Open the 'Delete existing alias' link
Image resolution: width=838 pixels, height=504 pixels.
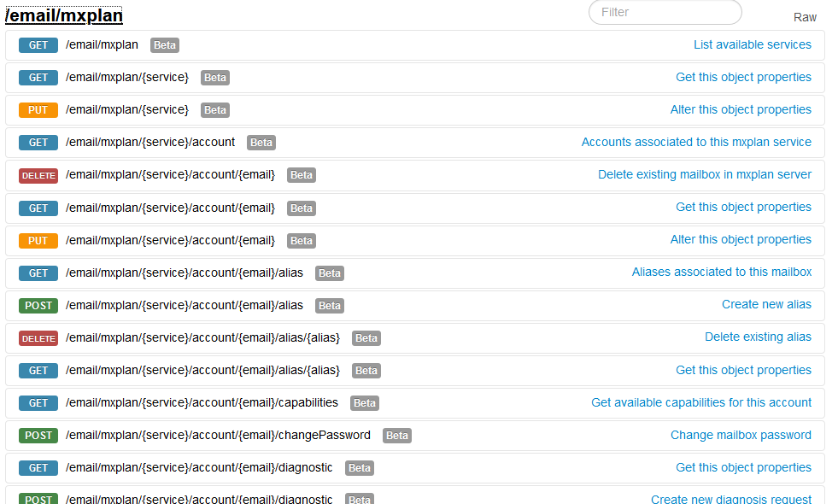[758, 337]
